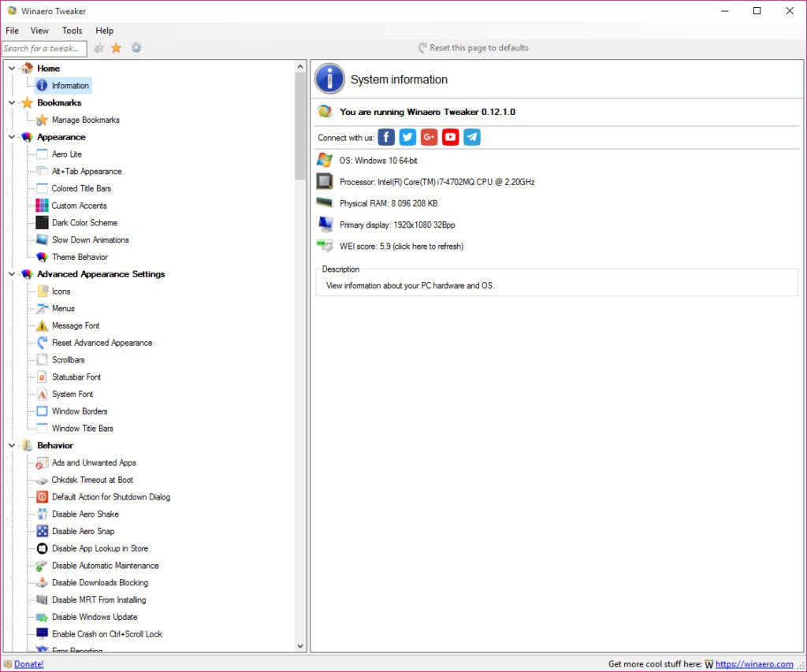Select Theme Behavior tree item
Viewport: 807px width, 672px height.
tap(80, 257)
